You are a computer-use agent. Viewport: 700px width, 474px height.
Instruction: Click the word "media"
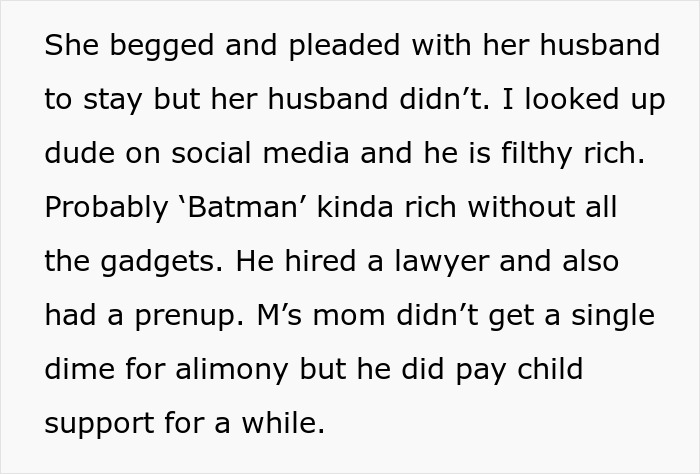(x=309, y=154)
